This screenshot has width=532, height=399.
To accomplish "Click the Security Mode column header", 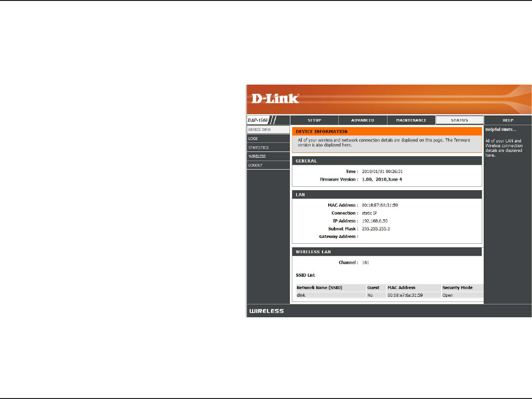I will [x=457, y=288].
